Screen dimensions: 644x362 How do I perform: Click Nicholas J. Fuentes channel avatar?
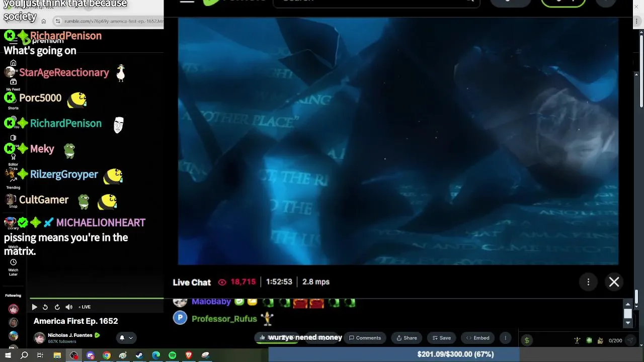click(39, 338)
